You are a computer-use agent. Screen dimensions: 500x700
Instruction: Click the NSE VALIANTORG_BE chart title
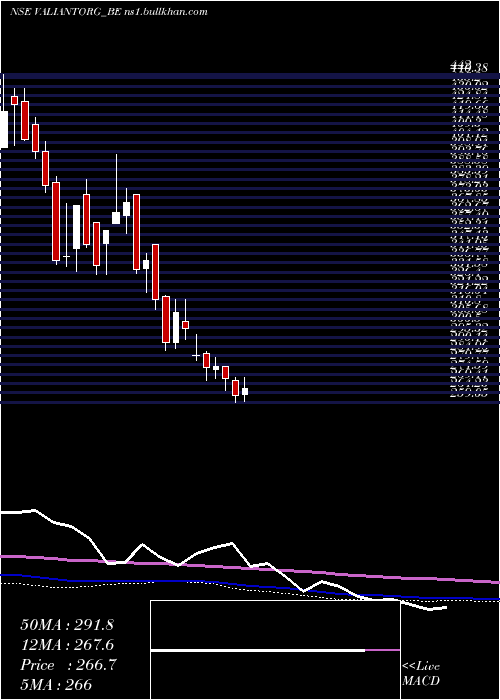(108, 12)
